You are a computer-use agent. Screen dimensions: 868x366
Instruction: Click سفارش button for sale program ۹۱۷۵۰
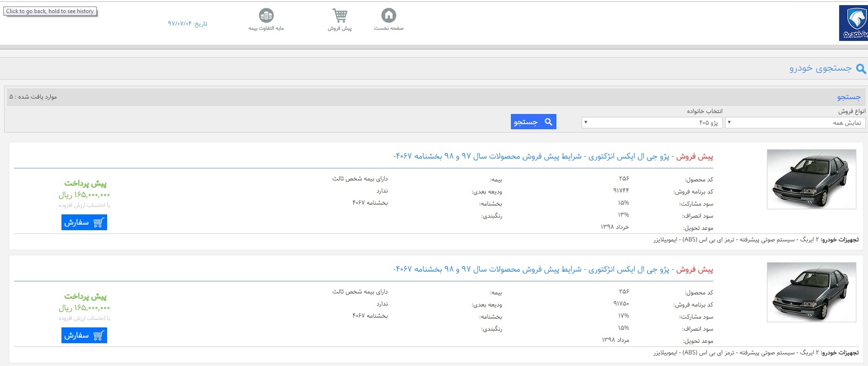point(84,335)
